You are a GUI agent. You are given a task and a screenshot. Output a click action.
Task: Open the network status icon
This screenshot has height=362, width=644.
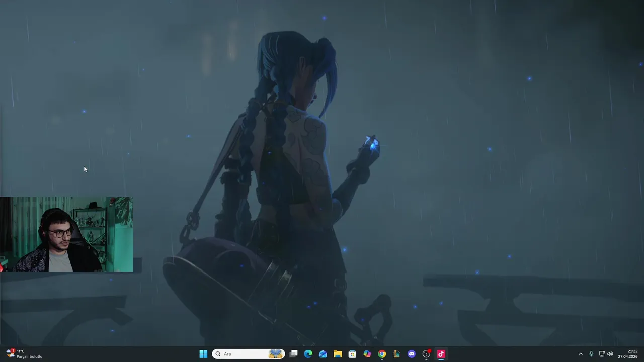[x=602, y=354]
